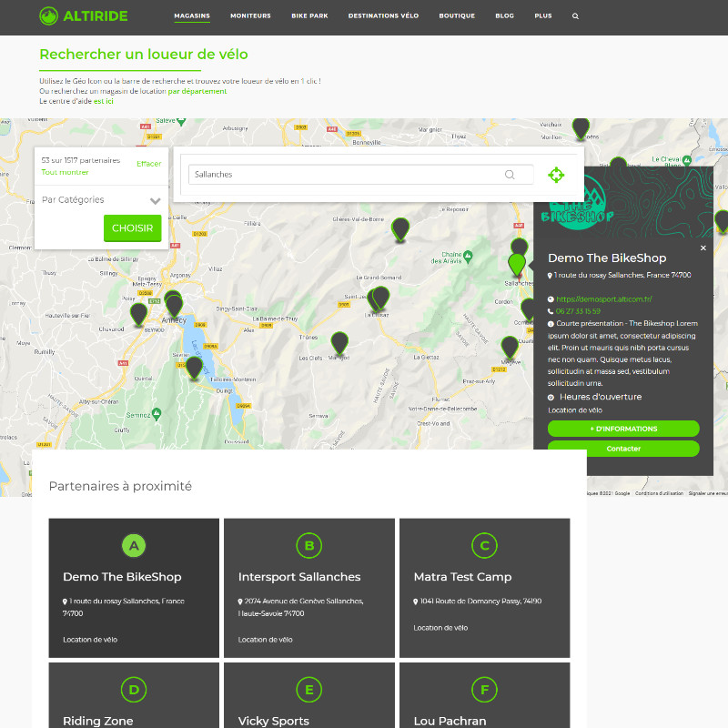
Task: Follow the par département link
Action: (197, 91)
